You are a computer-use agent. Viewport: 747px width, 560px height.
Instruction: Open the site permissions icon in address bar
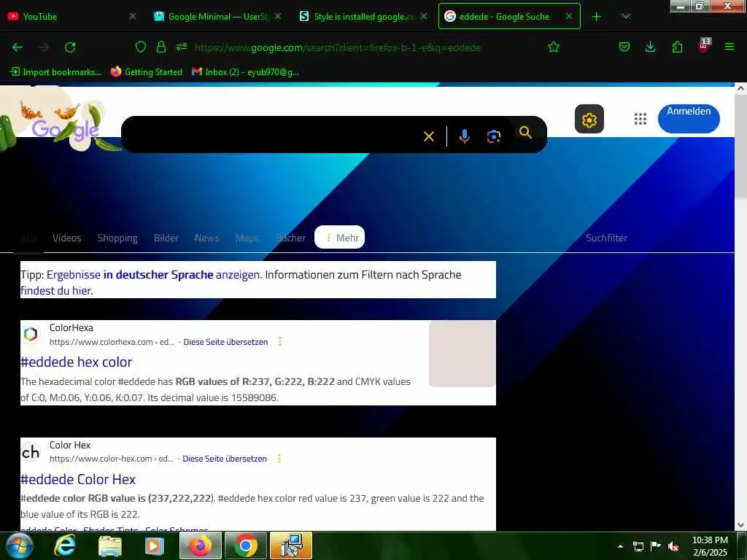point(182,47)
